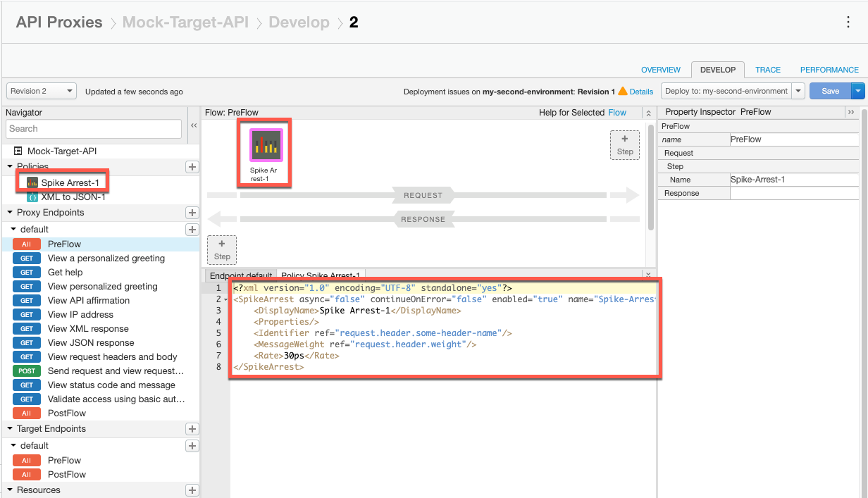Image resolution: width=868 pixels, height=498 pixels.
Task: Add a Step to the request flow
Action: coord(624,144)
